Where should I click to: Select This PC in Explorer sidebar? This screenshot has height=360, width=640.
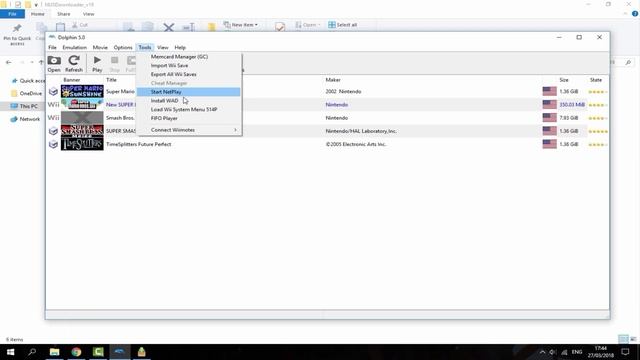point(24,106)
